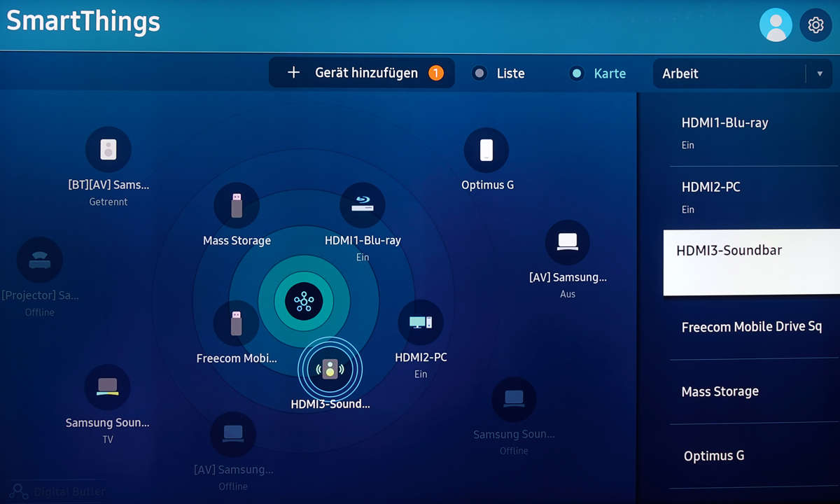
Task: Open the Arbeit location dropdown
Action: (x=743, y=73)
